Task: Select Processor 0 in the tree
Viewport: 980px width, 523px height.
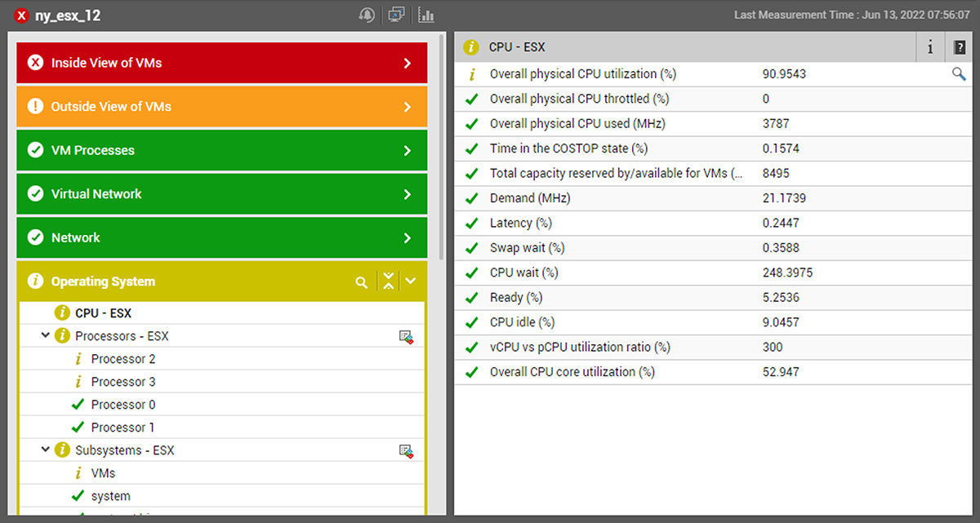Action: point(123,405)
